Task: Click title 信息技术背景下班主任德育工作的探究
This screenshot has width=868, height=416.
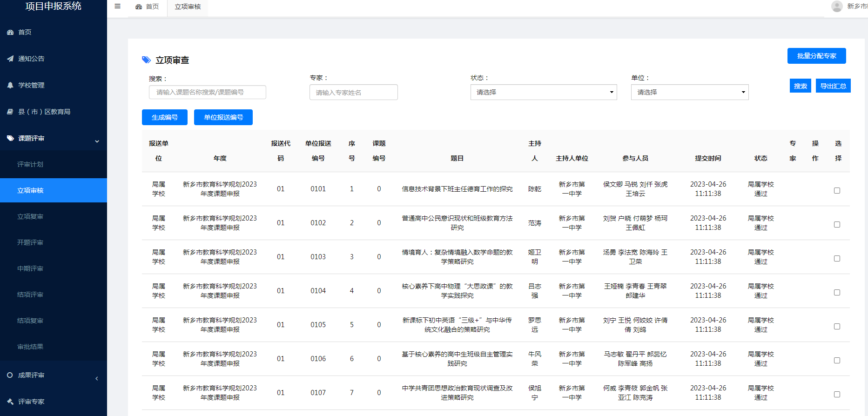Action: (x=457, y=189)
